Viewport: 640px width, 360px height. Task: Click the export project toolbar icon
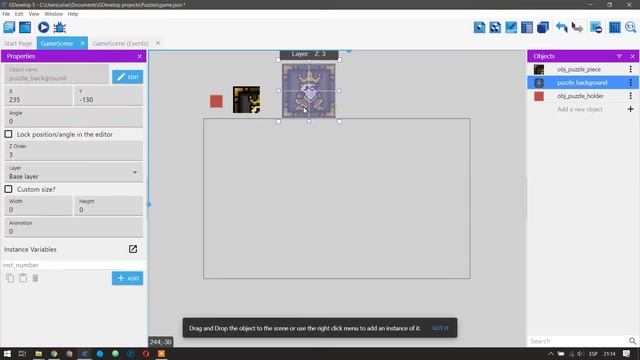(x=25, y=27)
